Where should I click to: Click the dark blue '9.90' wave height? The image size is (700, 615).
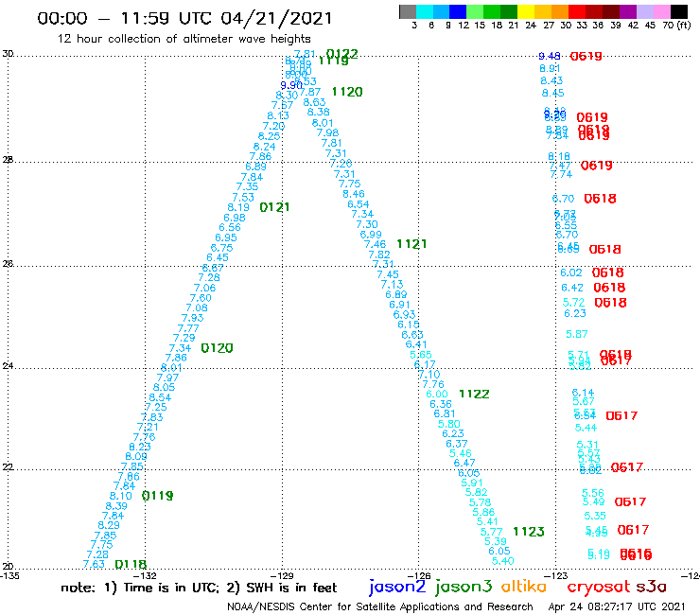coord(291,85)
